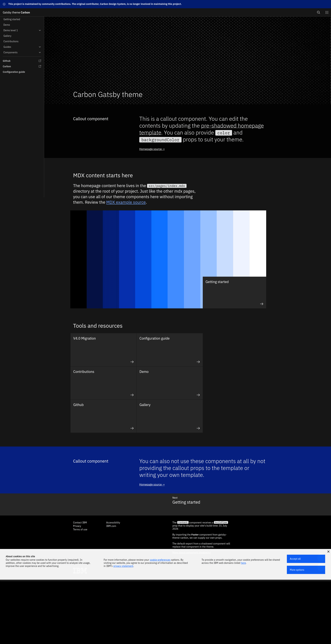331x644 pixels.
Task: Click the black color stripe in the image
Action: tap(78, 259)
